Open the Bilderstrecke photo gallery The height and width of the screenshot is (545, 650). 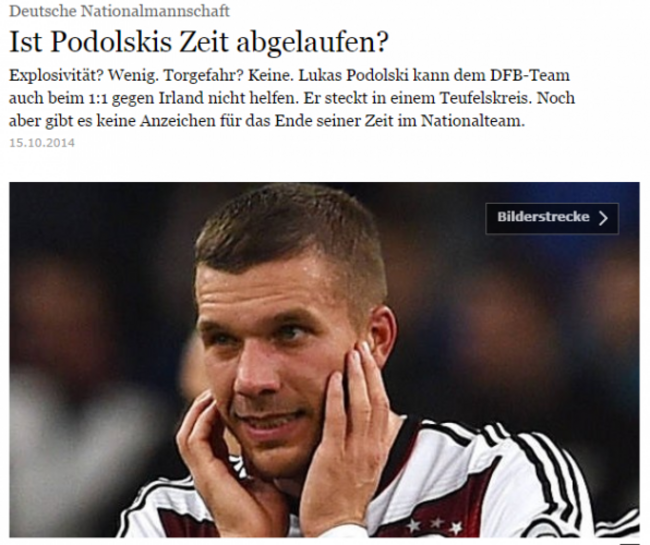pyautogui.click(x=552, y=218)
